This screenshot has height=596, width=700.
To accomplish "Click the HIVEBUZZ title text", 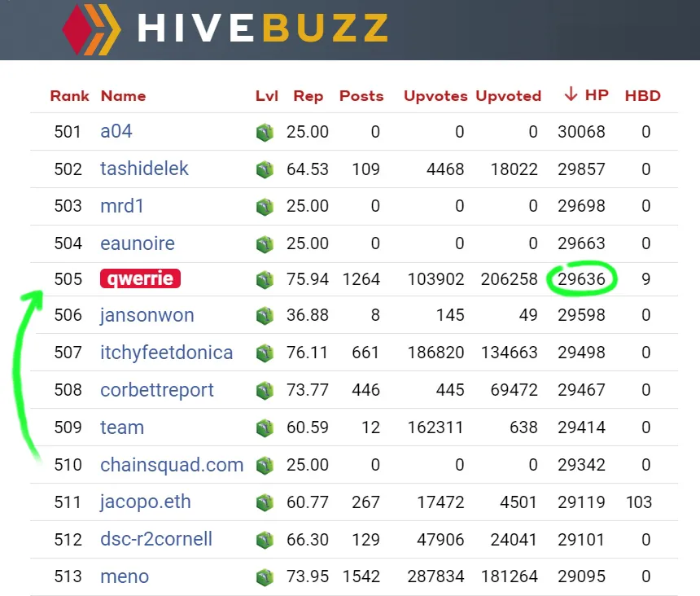I will (x=262, y=28).
